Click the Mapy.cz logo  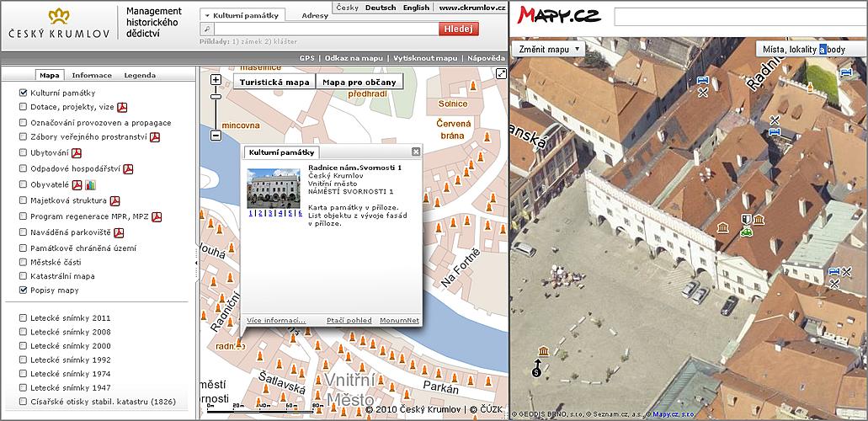(559, 15)
